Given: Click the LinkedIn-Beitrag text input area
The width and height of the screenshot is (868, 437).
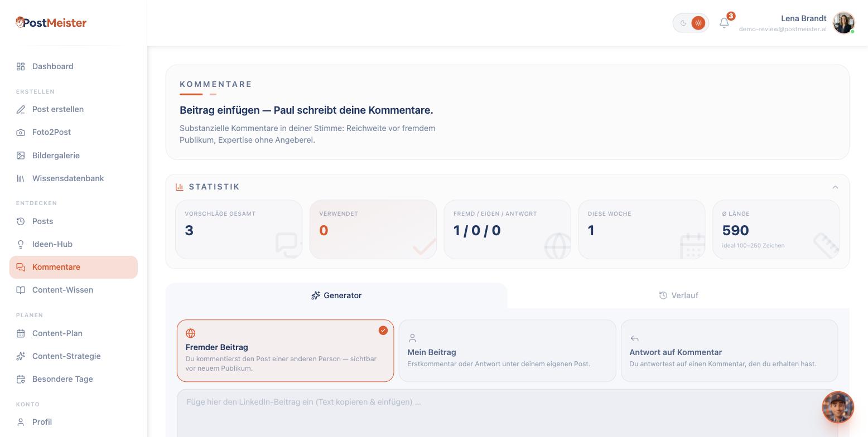Looking at the screenshot, I should tap(508, 413).
